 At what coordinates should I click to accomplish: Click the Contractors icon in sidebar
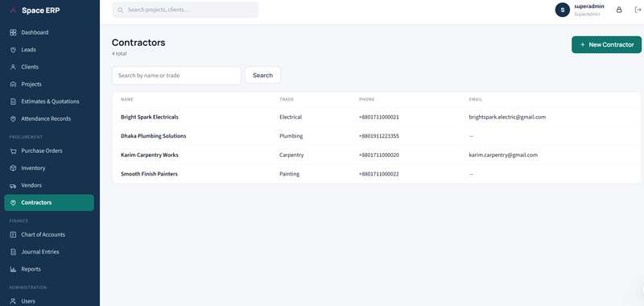pos(13,202)
